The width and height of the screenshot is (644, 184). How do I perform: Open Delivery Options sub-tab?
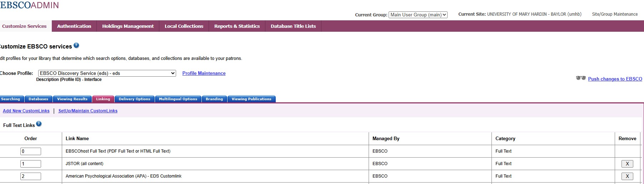click(x=134, y=99)
